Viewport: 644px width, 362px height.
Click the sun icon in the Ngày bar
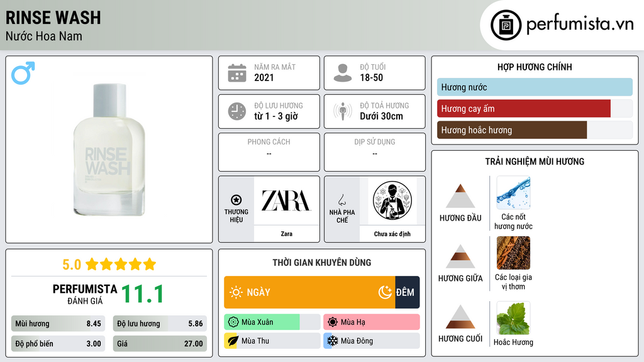[236, 292]
